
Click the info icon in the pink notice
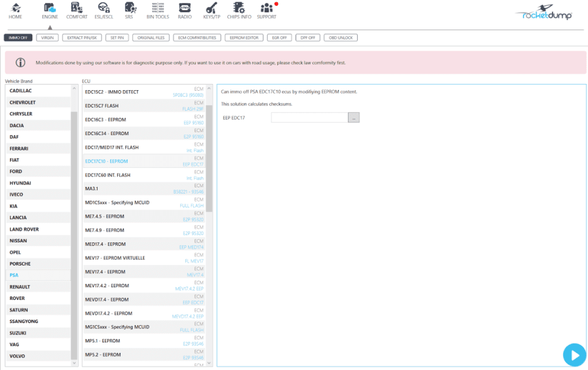(x=20, y=63)
